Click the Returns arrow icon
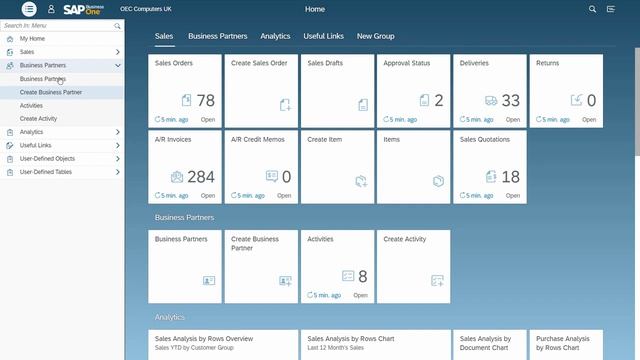 [576, 100]
